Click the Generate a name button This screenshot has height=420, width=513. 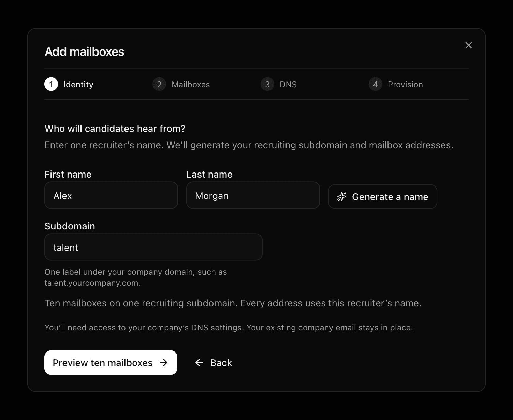coord(383,197)
